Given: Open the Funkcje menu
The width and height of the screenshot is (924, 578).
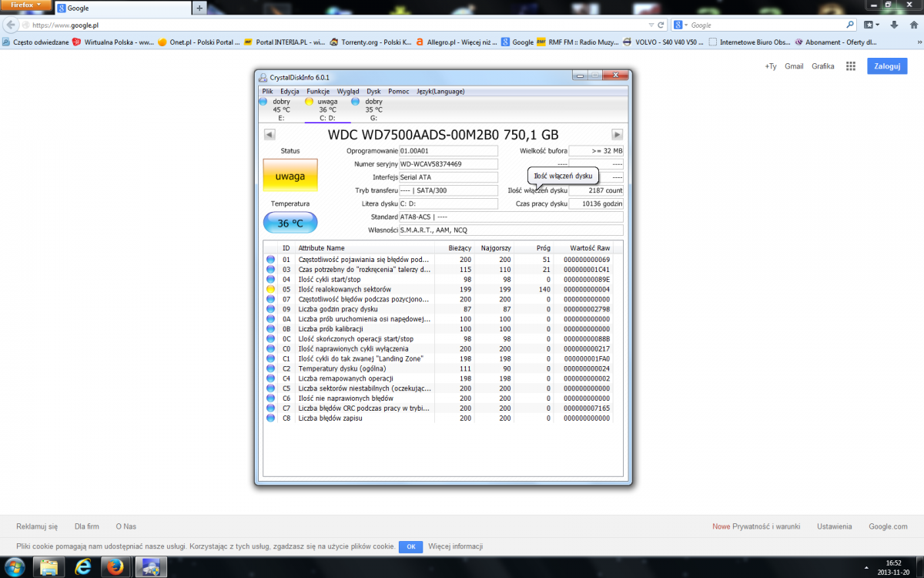Looking at the screenshot, I should [x=318, y=91].
